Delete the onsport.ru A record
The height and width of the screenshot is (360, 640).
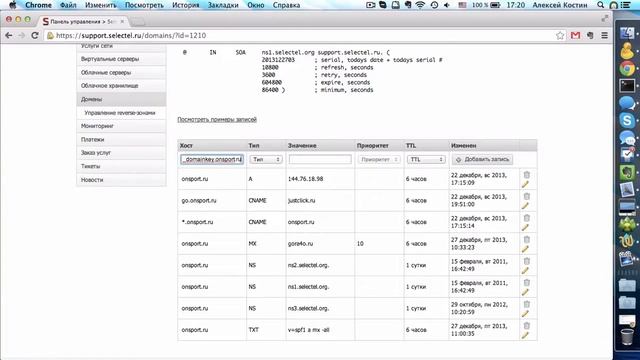[527, 175]
